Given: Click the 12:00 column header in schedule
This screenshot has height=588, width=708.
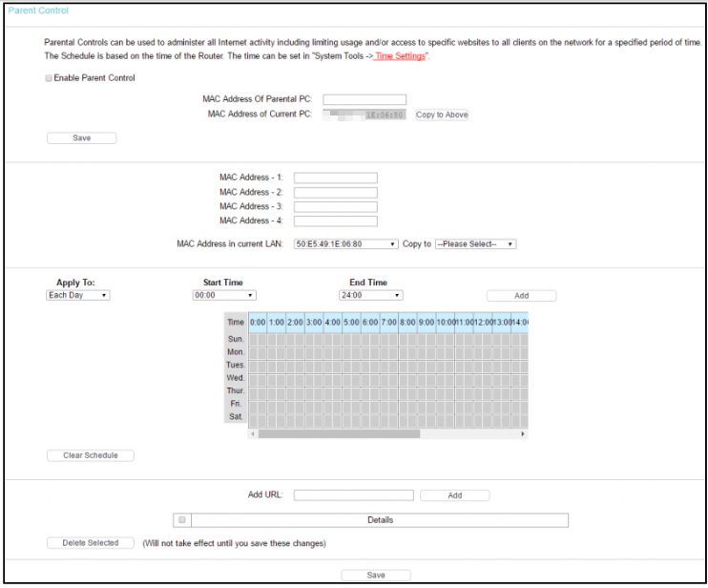Looking at the screenshot, I should point(483,323).
